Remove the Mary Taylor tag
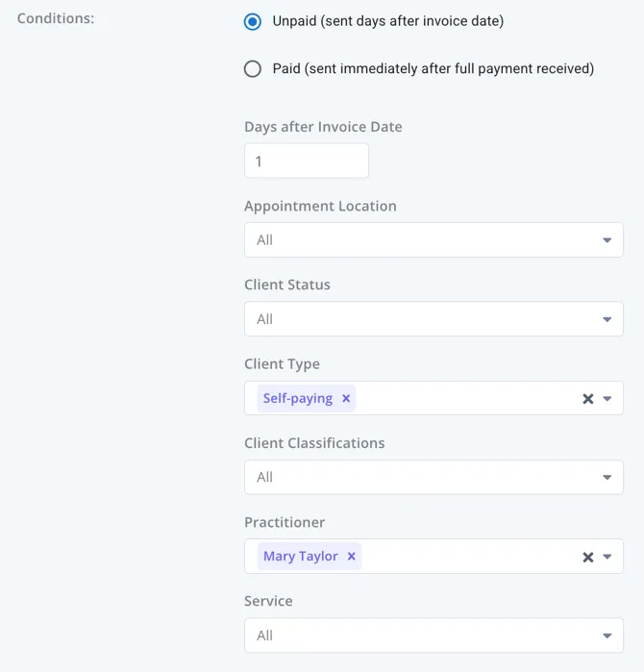The width and height of the screenshot is (644, 672). (352, 556)
